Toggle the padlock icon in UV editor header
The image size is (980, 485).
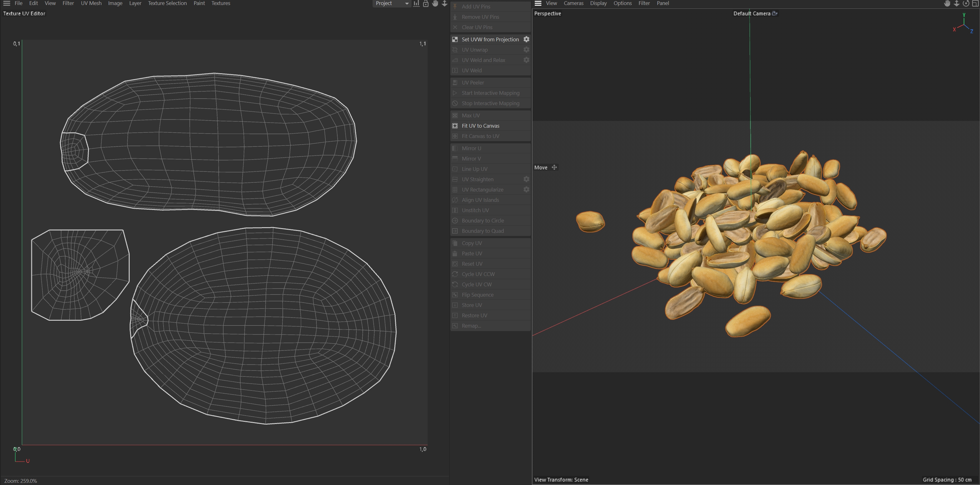pos(426,3)
